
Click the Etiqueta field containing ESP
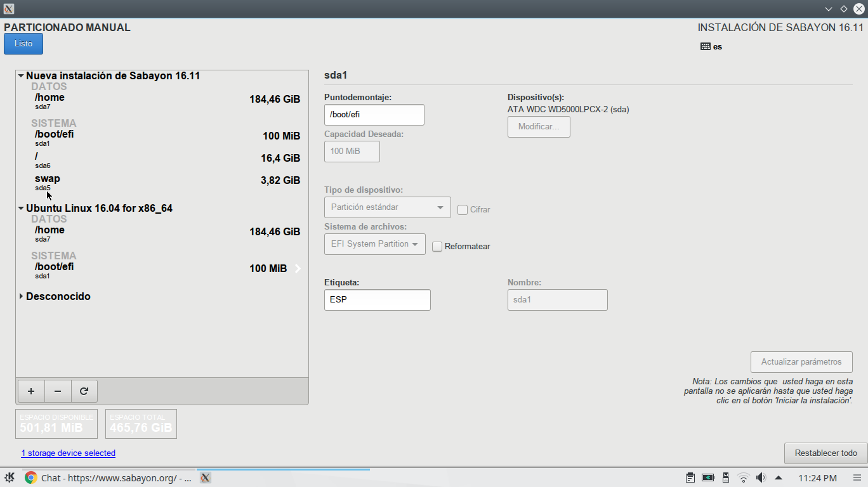point(377,300)
